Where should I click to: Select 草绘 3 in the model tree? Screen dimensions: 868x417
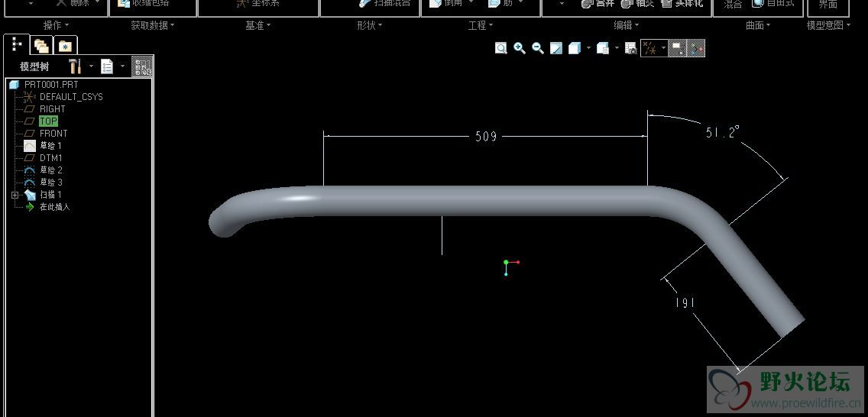click(x=51, y=182)
